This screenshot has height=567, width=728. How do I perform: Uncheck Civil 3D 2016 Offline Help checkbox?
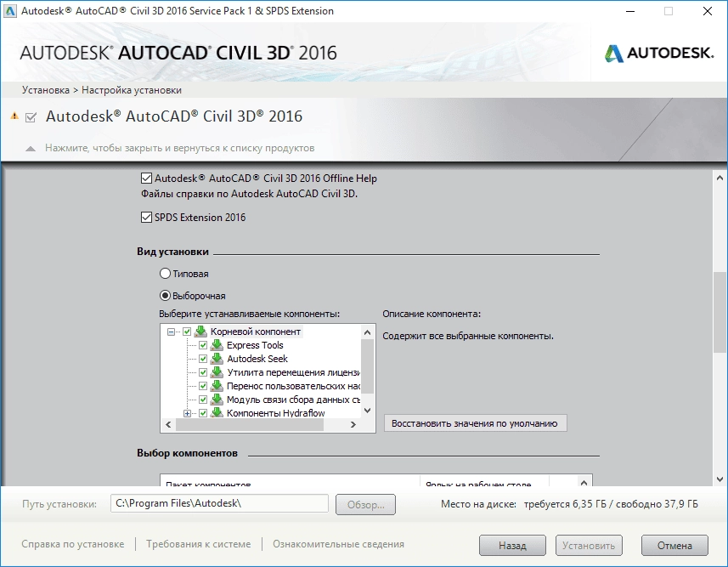click(146, 178)
